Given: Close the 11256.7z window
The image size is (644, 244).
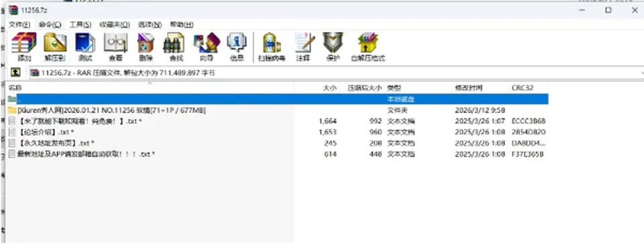Looking at the screenshot, I should (635, 10).
